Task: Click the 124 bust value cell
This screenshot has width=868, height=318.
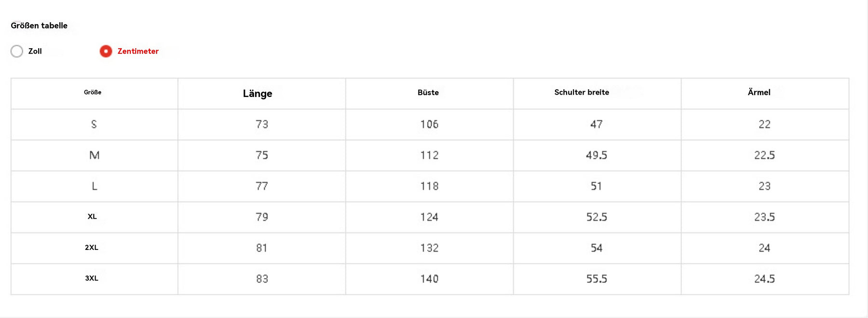Action: pos(429,217)
